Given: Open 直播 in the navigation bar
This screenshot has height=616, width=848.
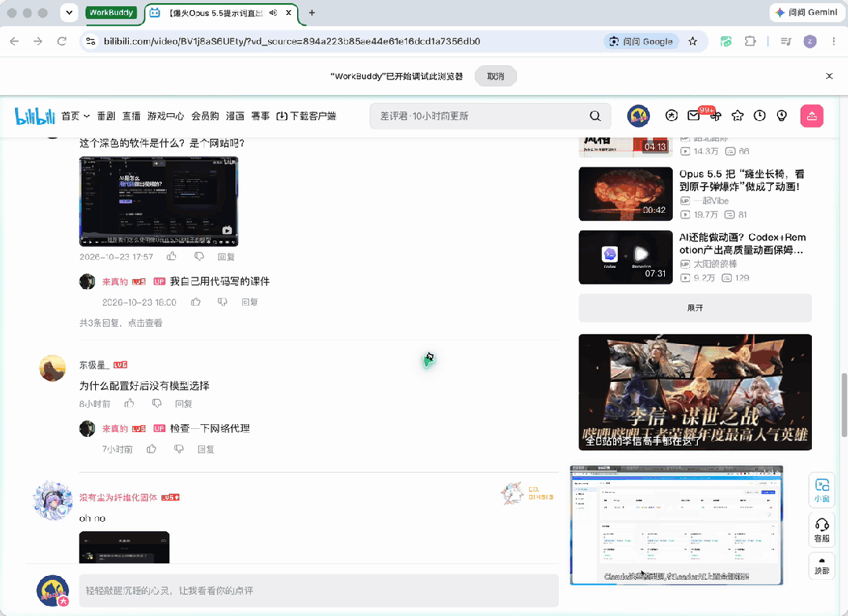Looking at the screenshot, I should (131, 115).
